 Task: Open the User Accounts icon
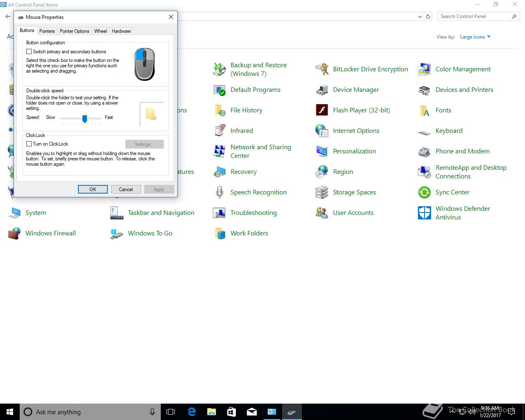coord(322,213)
